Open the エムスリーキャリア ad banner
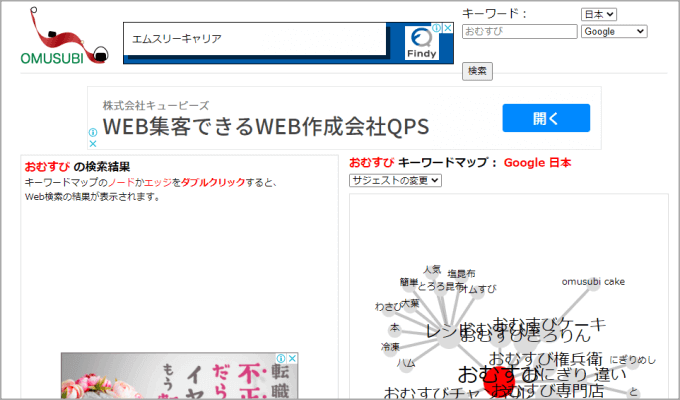The width and height of the screenshot is (680, 400). [255, 40]
